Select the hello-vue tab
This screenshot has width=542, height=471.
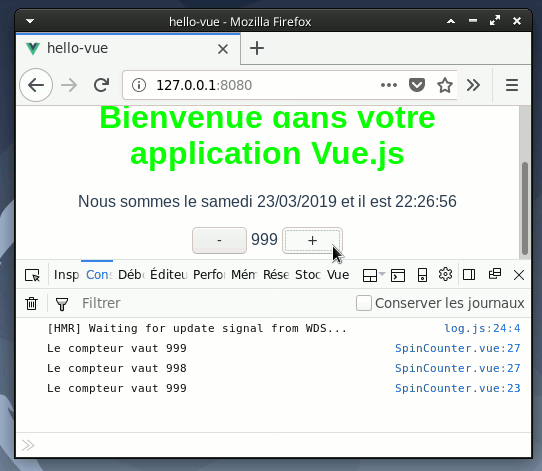pyautogui.click(x=128, y=48)
